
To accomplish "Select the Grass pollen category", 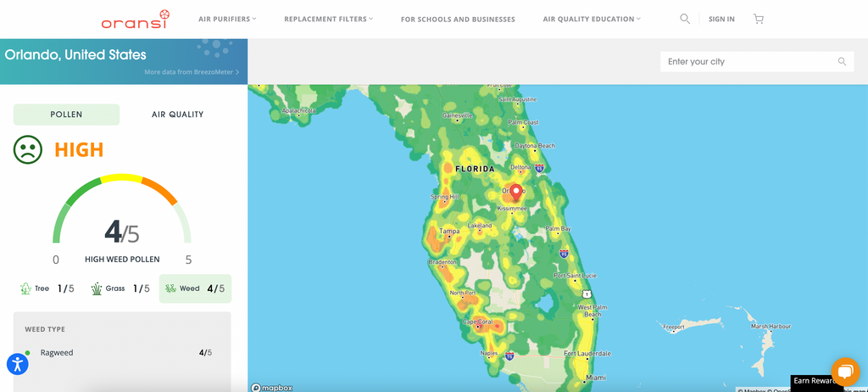I will click(120, 288).
